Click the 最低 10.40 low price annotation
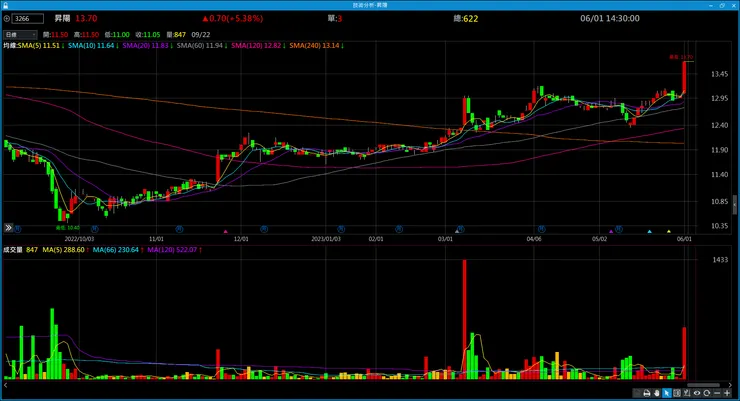This screenshot has height=401, width=740. [67, 227]
